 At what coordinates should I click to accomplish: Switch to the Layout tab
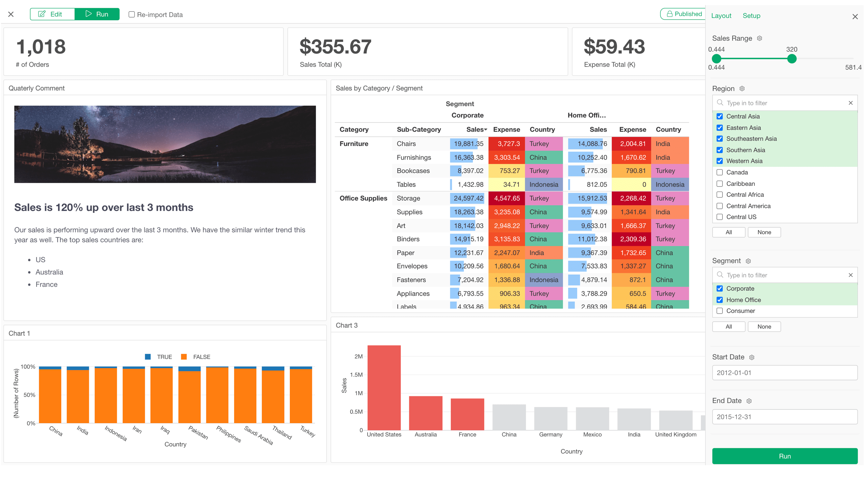(x=721, y=16)
